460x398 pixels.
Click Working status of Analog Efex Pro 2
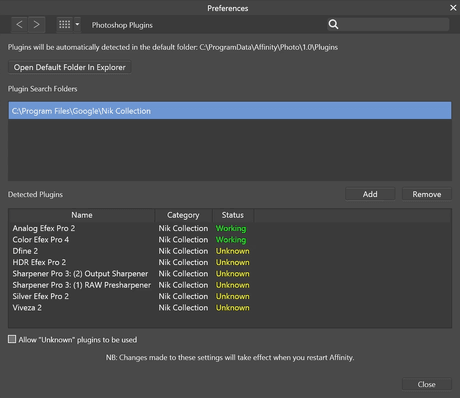[231, 228]
